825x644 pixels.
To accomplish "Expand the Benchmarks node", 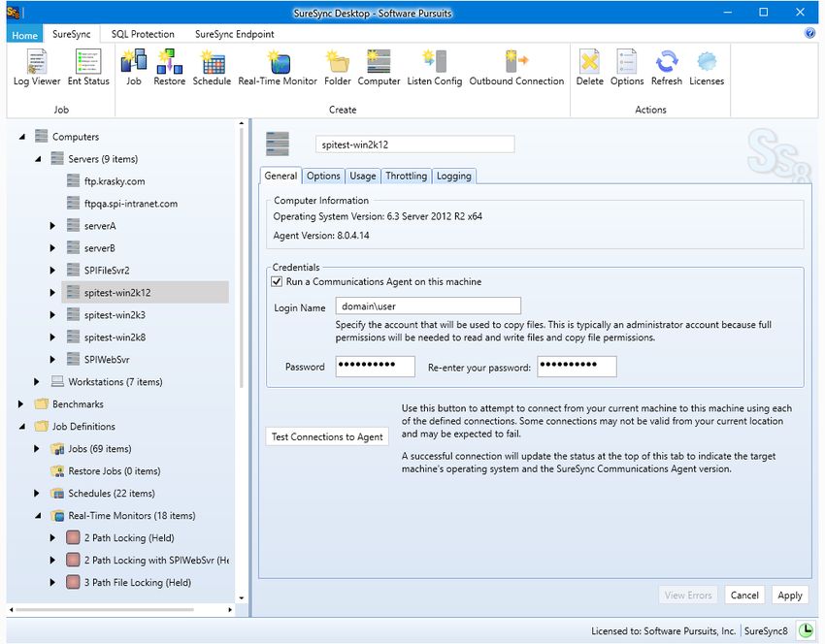I will tap(20, 403).
